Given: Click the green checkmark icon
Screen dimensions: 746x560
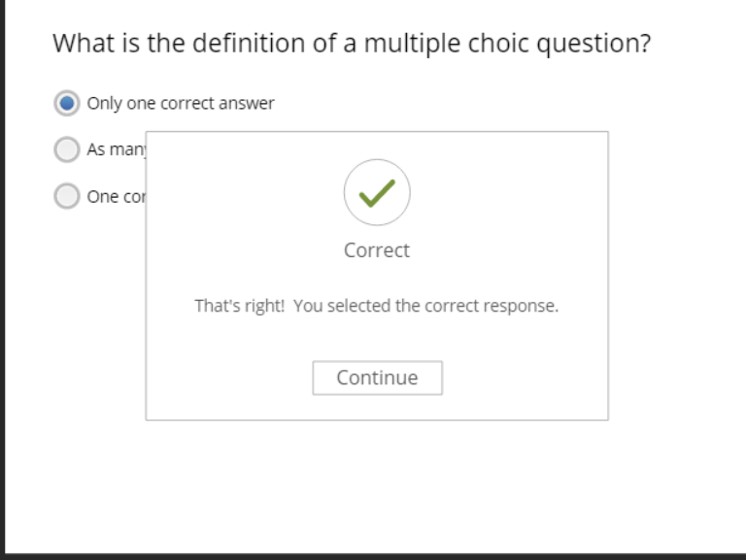Looking at the screenshot, I should (377, 193).
